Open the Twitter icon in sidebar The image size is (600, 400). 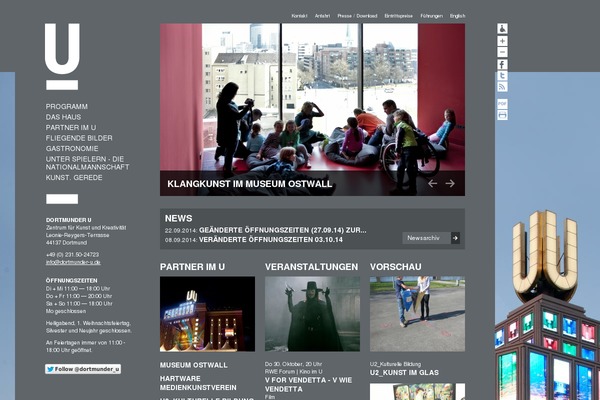(x=502, y=75)
